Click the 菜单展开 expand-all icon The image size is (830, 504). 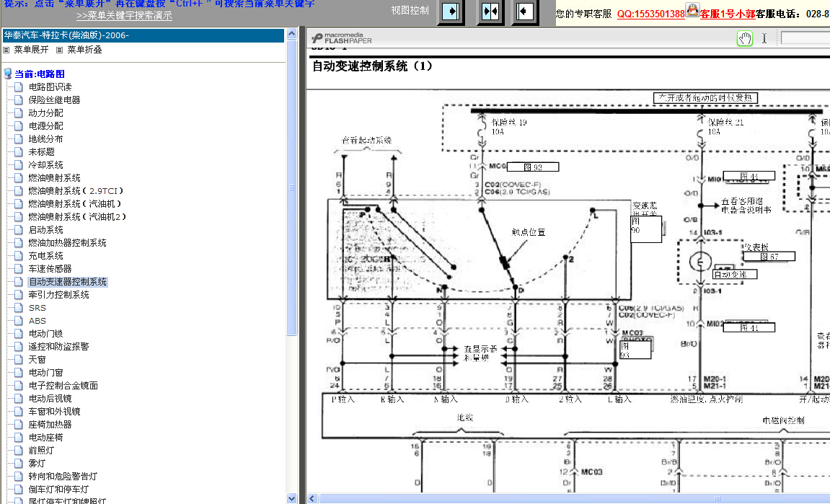click(x=6, y=50)
